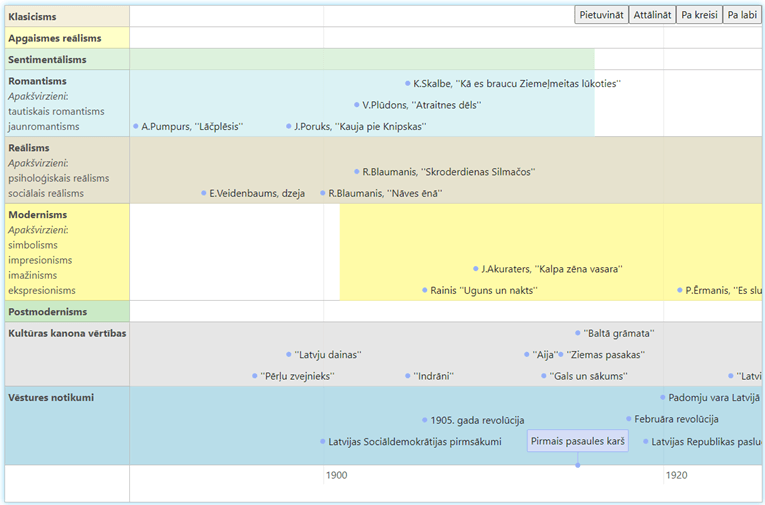
Task: Select E.Veidenbaums dzeja item
Action: pyautogui.click(x=256, y=194)
